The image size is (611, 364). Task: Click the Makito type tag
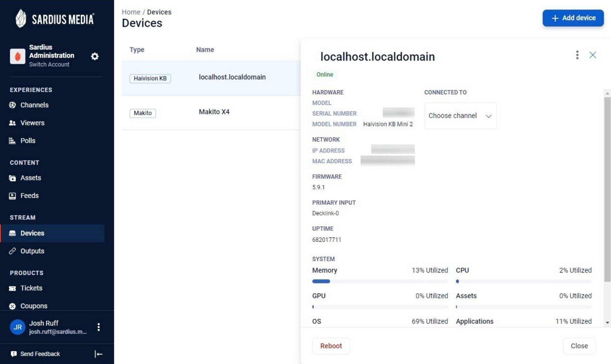pos(143,113)
